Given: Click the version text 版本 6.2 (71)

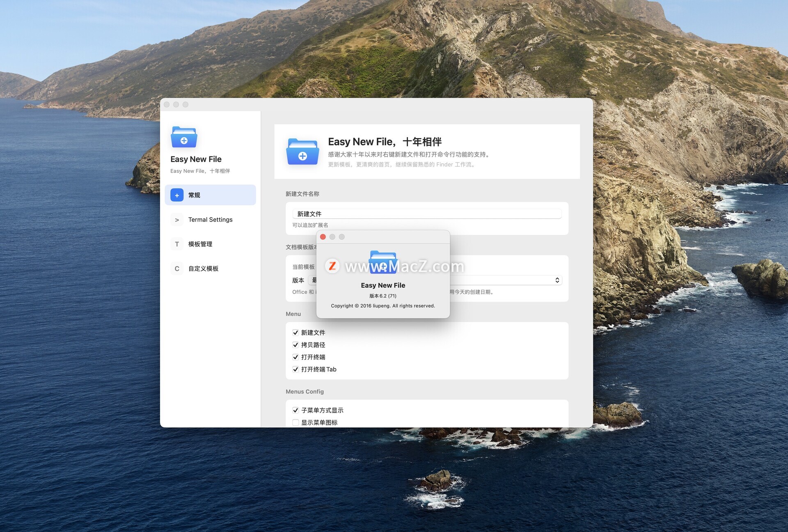Looking at the screenshot, I should click(383, 296).
